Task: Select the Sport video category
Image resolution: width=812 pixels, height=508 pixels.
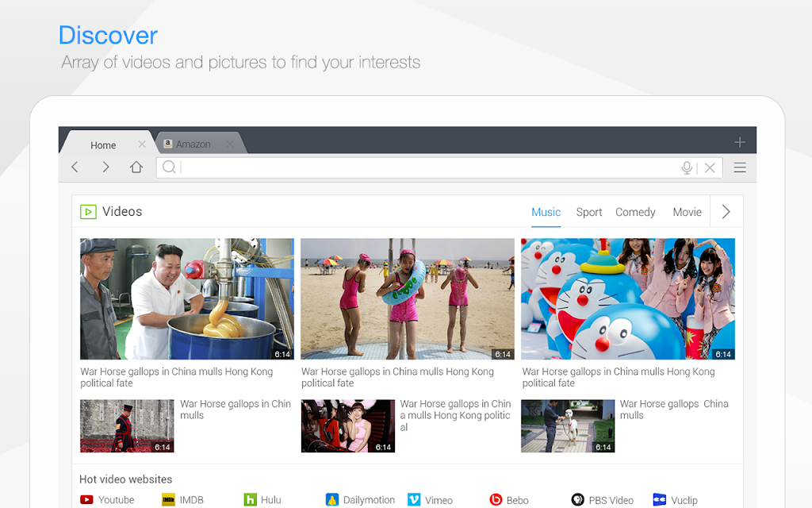Action: (x=589, y=212)
